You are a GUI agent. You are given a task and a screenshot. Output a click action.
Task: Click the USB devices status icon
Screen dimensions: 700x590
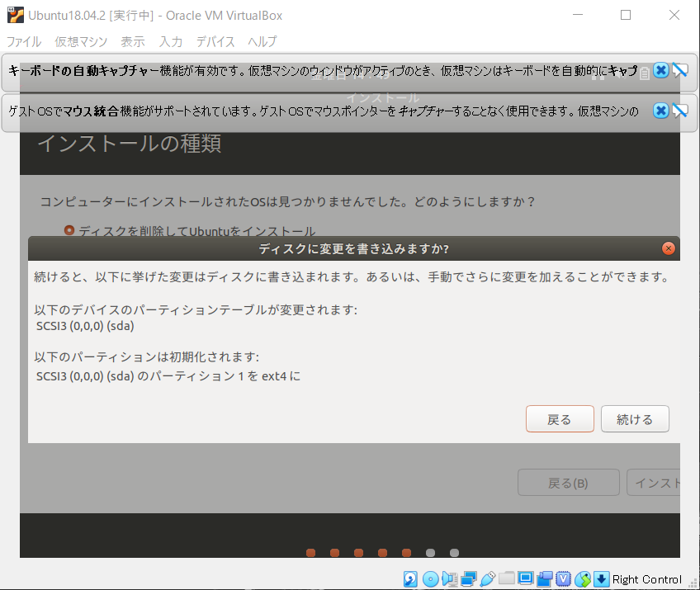click(x=488, y=578)
